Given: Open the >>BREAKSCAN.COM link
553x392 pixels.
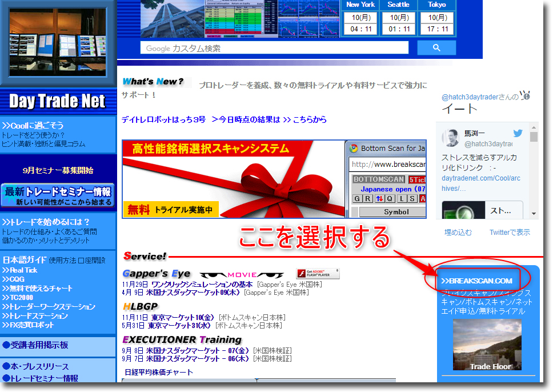Looking at the screenshot, I should coord(476,281).
